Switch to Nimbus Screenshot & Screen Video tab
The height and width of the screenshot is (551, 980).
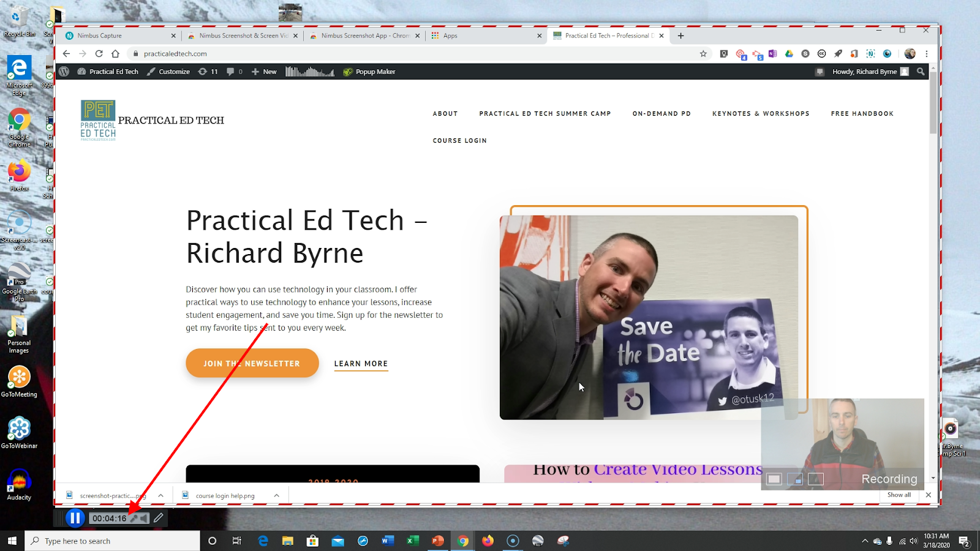[243, 36]
